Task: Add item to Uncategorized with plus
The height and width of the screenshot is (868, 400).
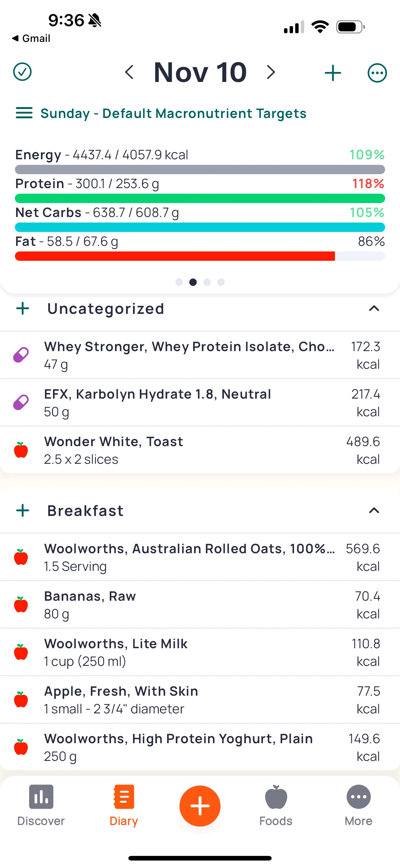Action: tap(23, 309)
